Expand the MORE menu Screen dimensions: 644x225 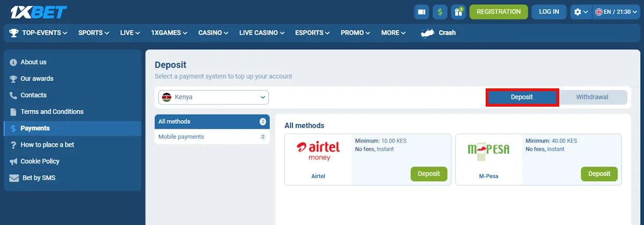pyautogui.click(x=393, y=33)
